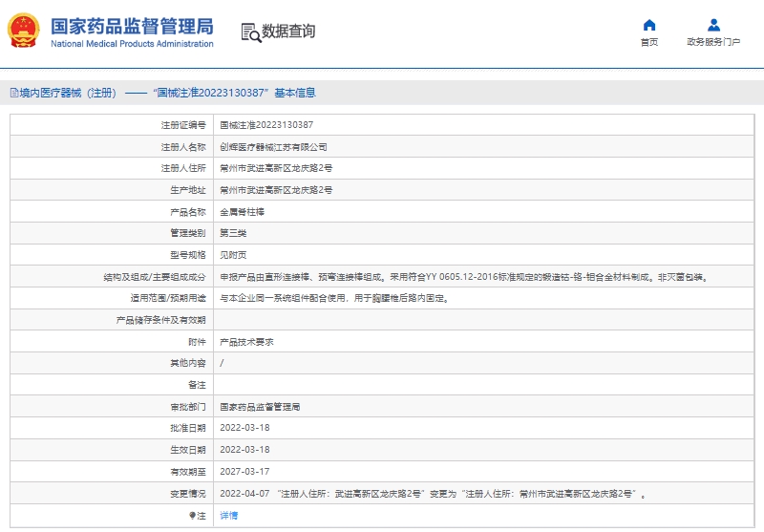Click 型号规格 value 见附页
764x532 pixels.
point(233,255)
